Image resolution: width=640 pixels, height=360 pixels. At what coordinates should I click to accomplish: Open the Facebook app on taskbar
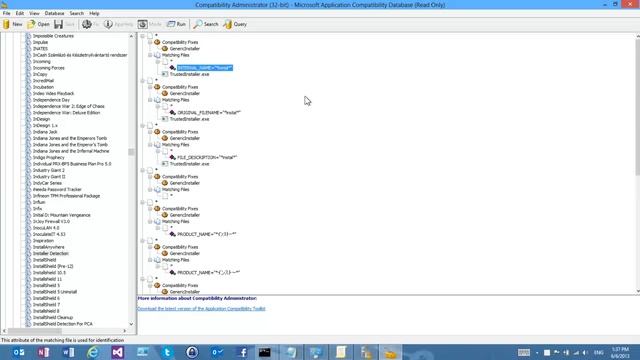pyautogui.click(x=242, y=352)
